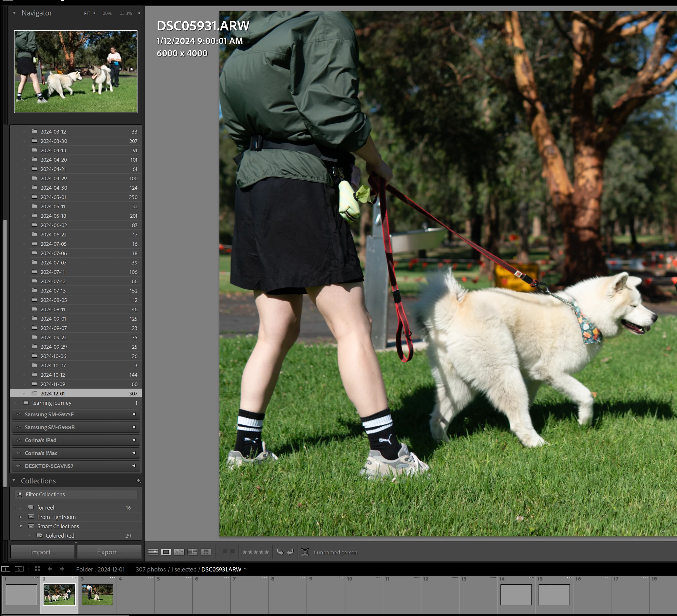The height and width of the screenshot is (616, 677).
Task: Open Compare view (X|Y)
Action: tap(179, 552)
